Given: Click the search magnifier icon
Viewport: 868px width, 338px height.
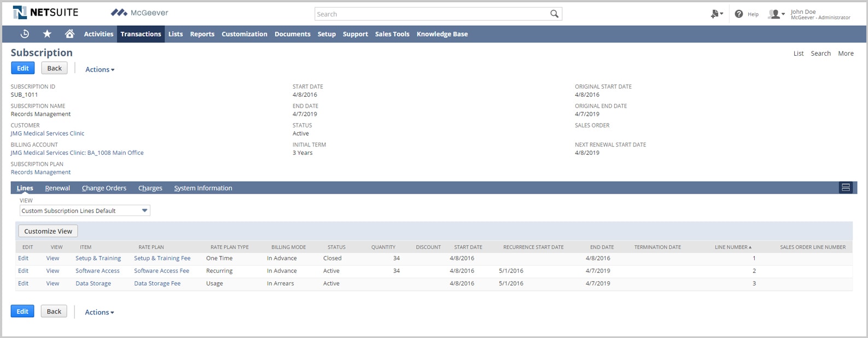Looking at the screenshot, I should click(554, 14).
